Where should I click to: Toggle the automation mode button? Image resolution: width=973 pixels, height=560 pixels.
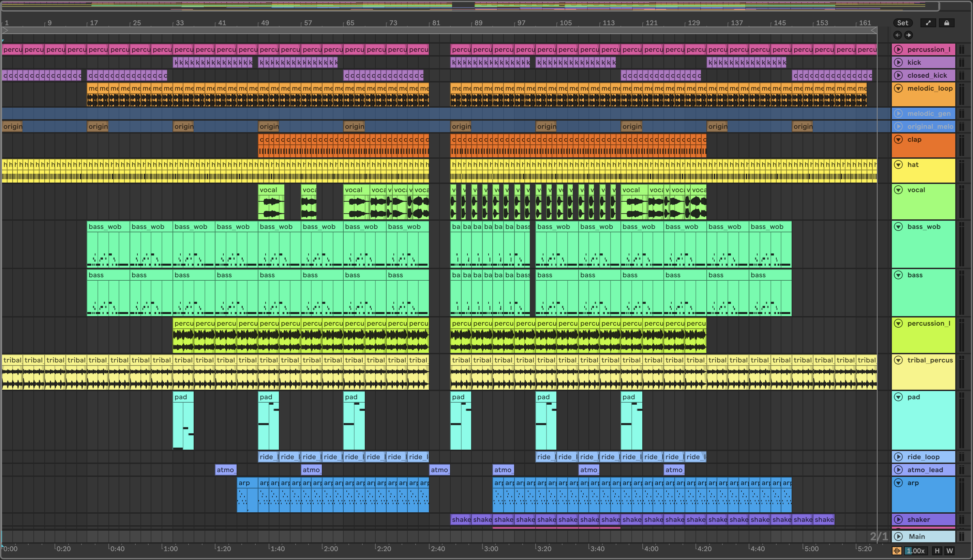[928, 23]
